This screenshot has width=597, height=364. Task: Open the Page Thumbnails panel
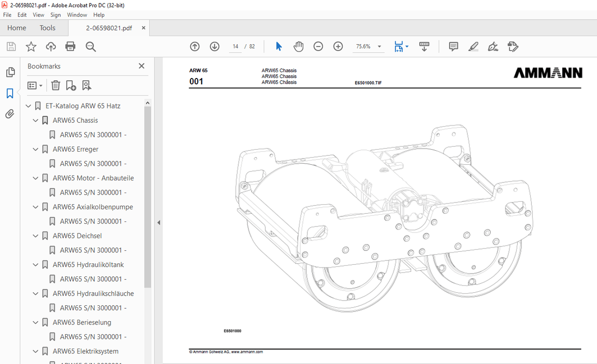point(10,72)
